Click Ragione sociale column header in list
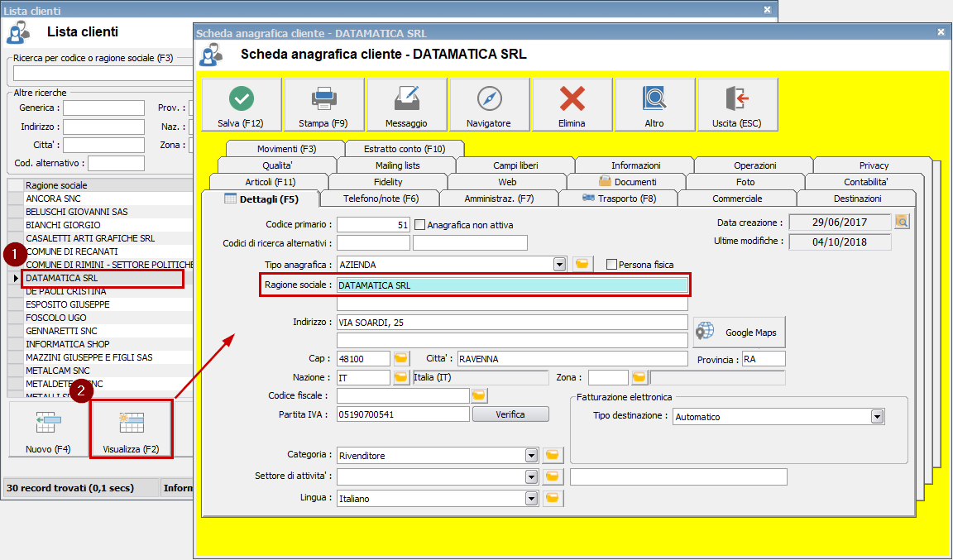The image size is (953, 560). (x=108, y=184)
